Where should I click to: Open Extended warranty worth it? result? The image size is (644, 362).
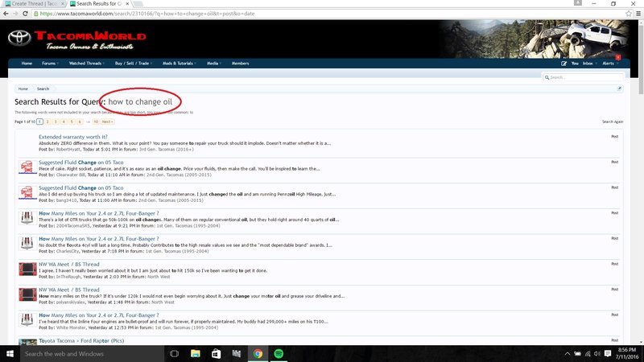(x=73, y=137)
